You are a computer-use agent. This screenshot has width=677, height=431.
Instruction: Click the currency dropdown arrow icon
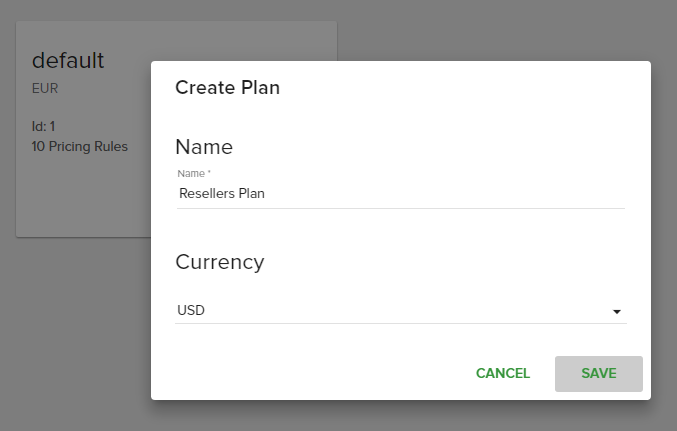(617, 311)
